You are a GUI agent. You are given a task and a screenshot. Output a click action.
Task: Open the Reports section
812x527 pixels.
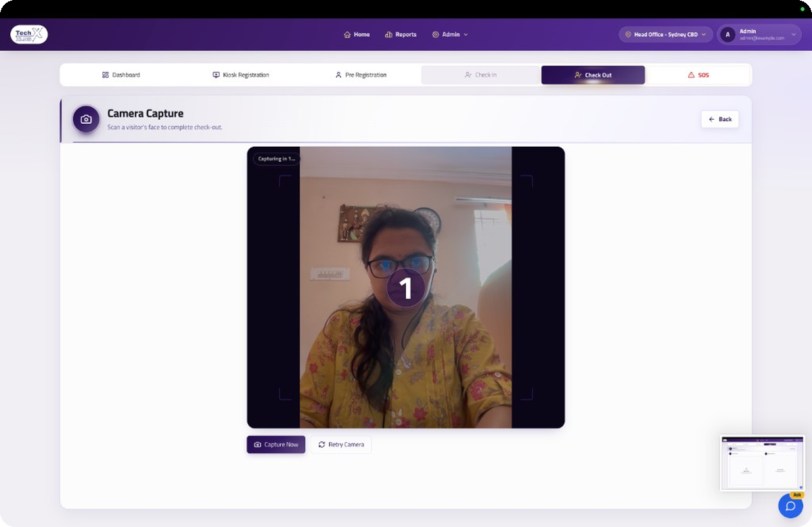click(x=401, y=35)
